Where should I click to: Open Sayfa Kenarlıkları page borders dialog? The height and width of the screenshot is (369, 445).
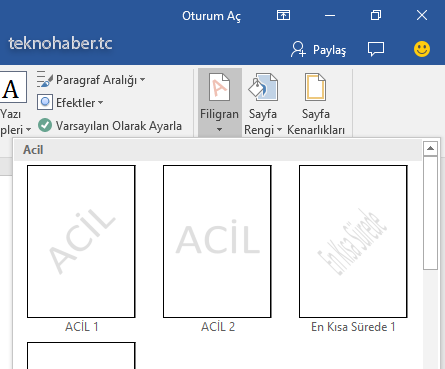pyautogui.click(x=316, y=104)
